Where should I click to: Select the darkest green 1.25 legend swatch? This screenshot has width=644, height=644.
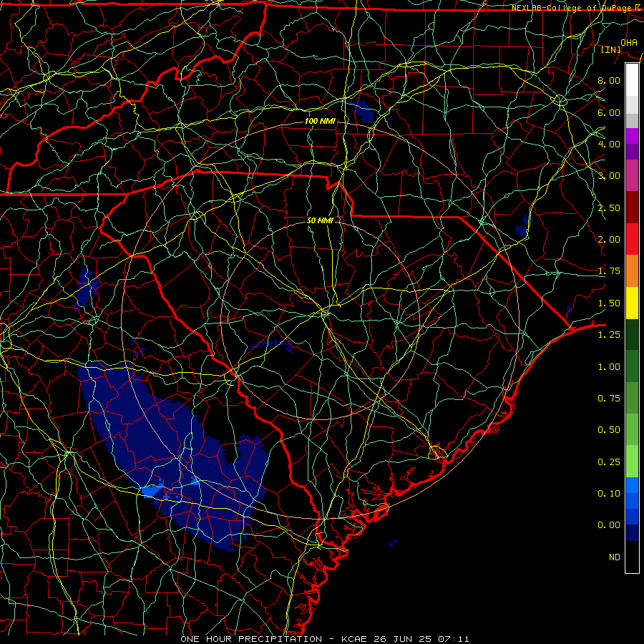(632, 335)
